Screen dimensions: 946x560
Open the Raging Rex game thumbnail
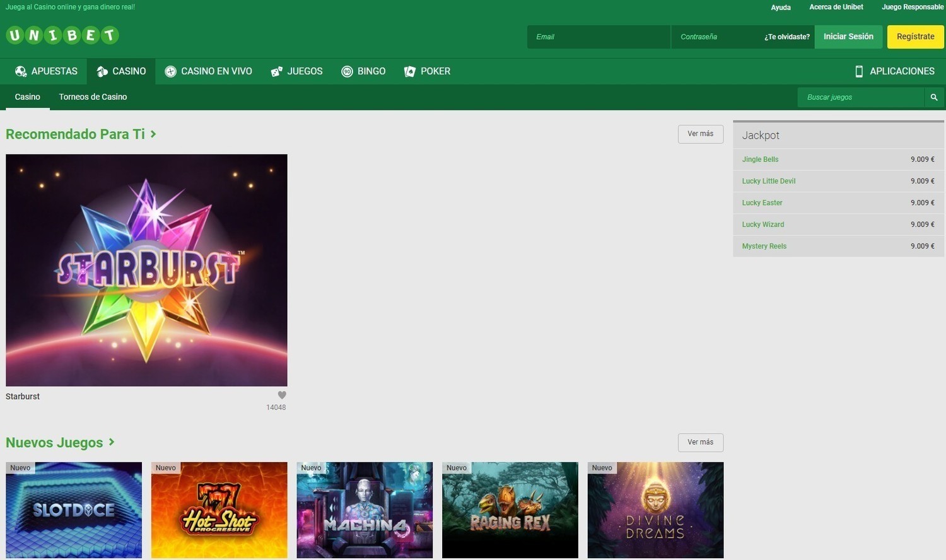click(x=510, y=510)
